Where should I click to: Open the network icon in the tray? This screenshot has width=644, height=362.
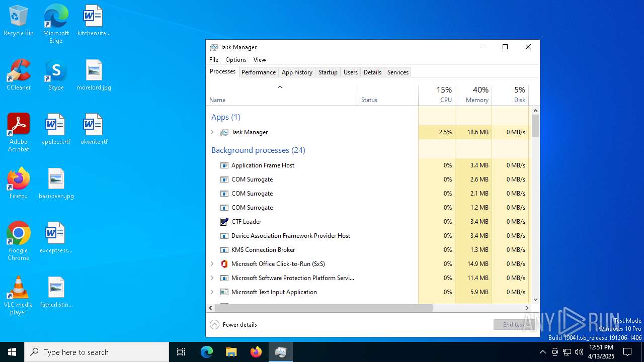pyautogui.click(x=567, y=352)
